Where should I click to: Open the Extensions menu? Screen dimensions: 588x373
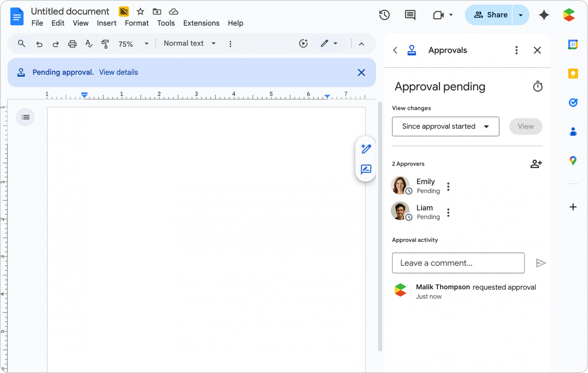(x=201, y=23)
